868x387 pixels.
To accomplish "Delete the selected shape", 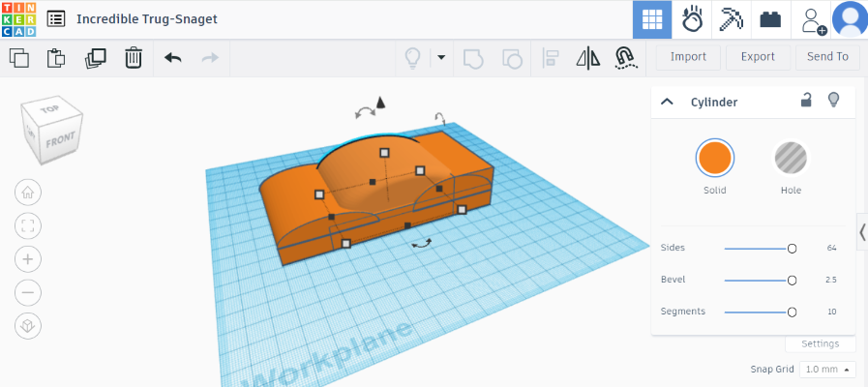I will [x=134, y=58].
